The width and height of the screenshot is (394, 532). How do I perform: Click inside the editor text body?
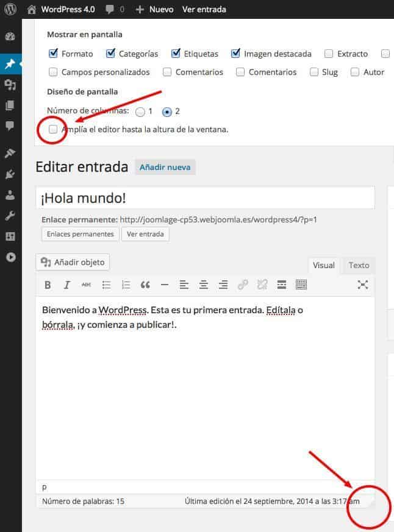tap(205, 388)
